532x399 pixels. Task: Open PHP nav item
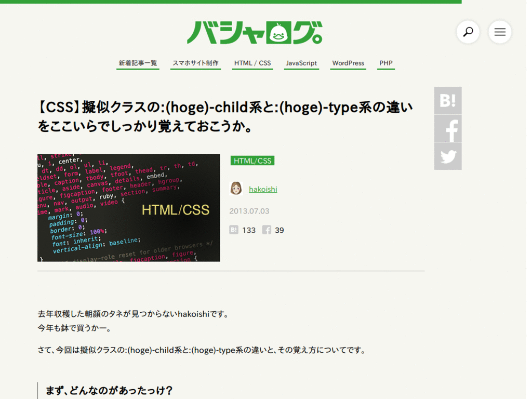pyautogui.click(x=386, y=63)
